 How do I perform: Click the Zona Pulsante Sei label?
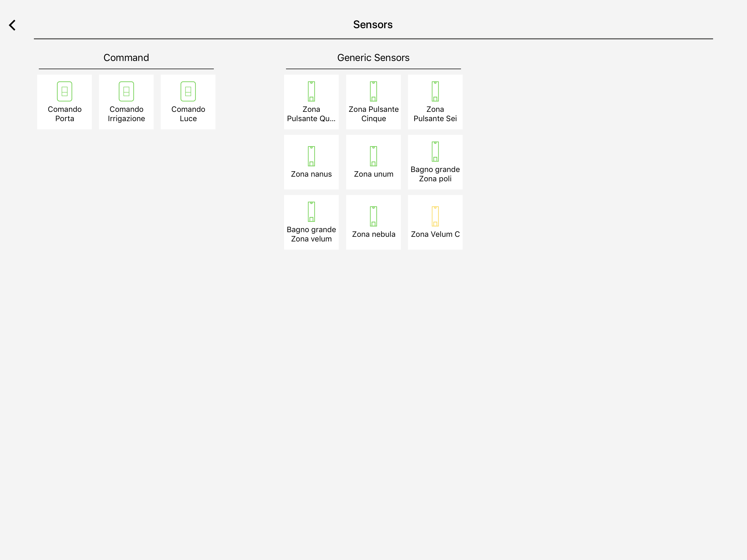click(x=435, y=114)
